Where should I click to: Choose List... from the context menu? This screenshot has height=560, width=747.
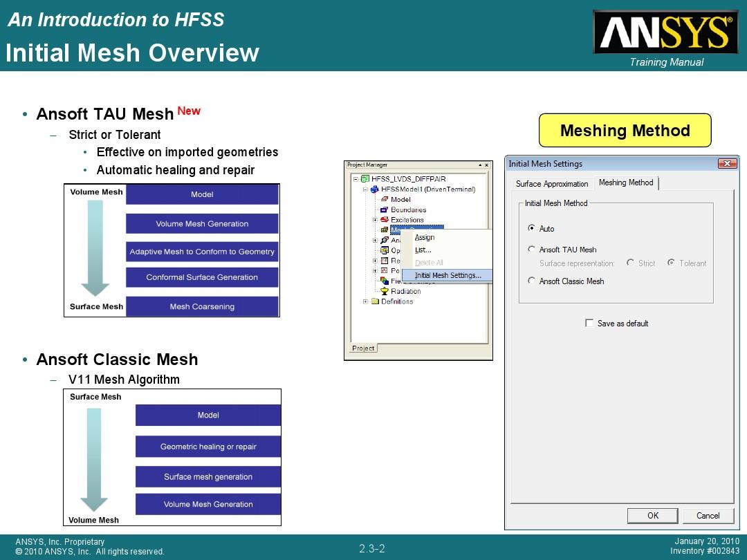(446, 250)
